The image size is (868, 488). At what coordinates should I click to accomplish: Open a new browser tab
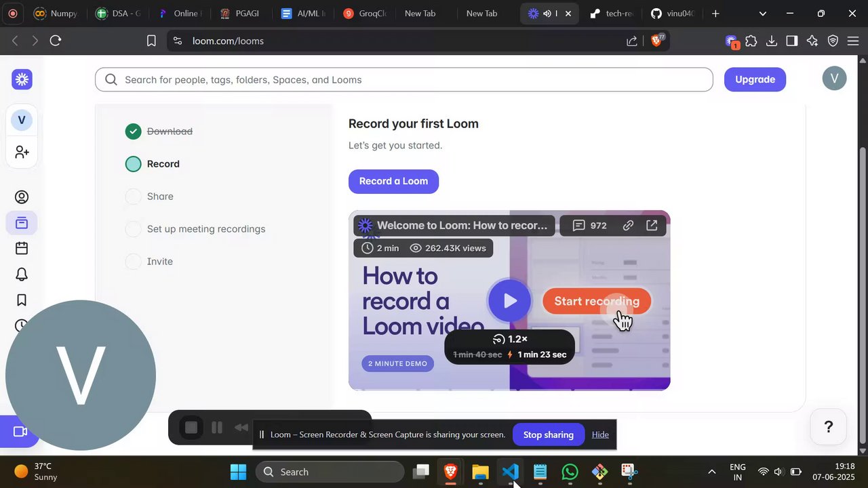(x=715, y=14)
